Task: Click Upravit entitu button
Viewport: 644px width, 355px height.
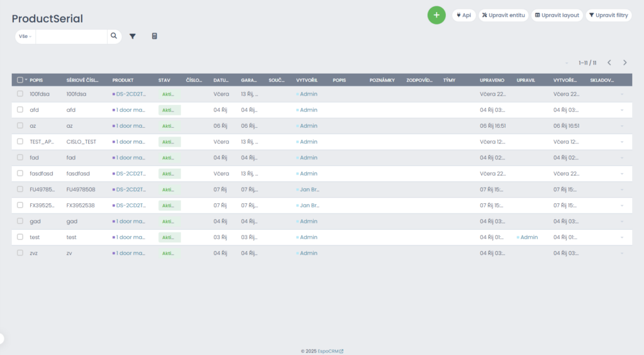Action: 503,15
